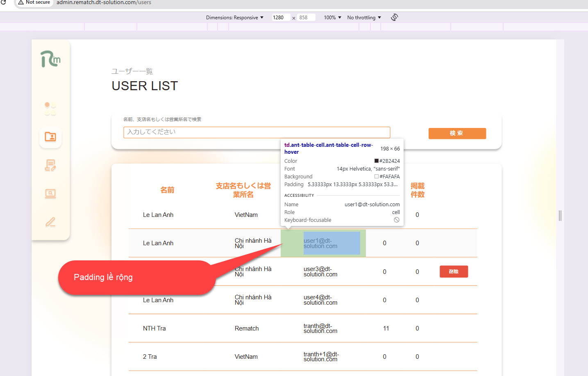Click the pencil icon in the sidebar

(x=50, y=222)
